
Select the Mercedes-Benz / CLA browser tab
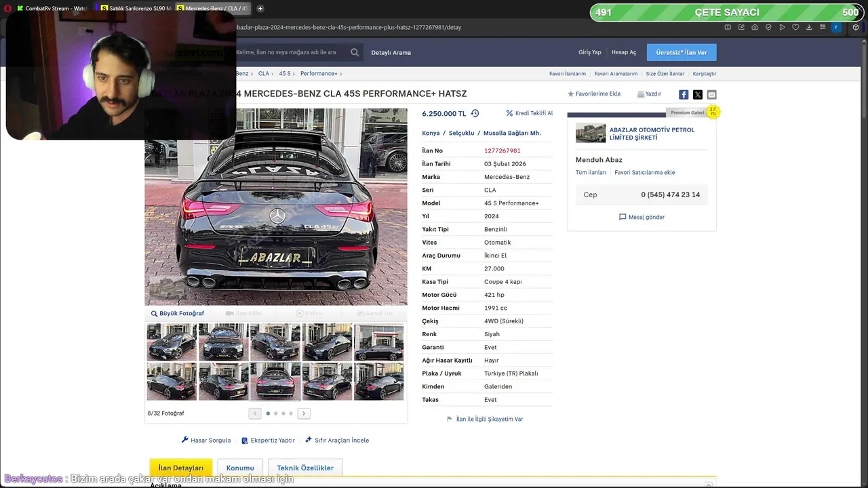coord(212,8)
